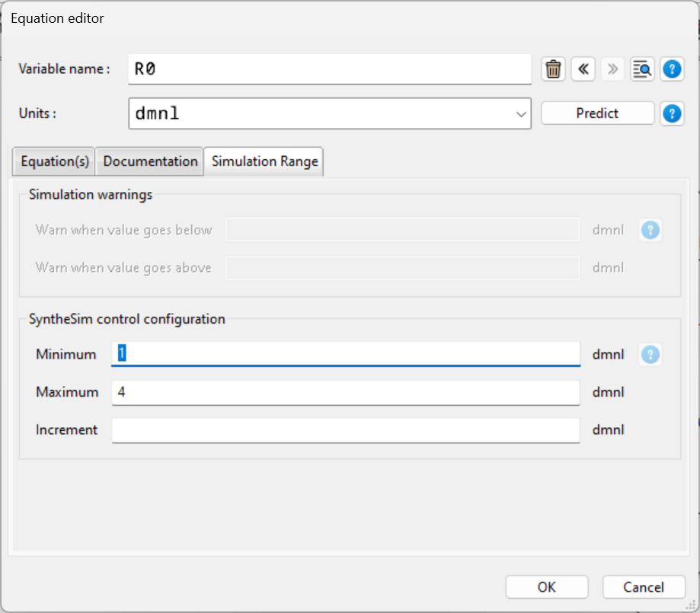Open help for SyntheSim control configuration
This screenshot has height=613, width=700.
[x=650, y=354]
